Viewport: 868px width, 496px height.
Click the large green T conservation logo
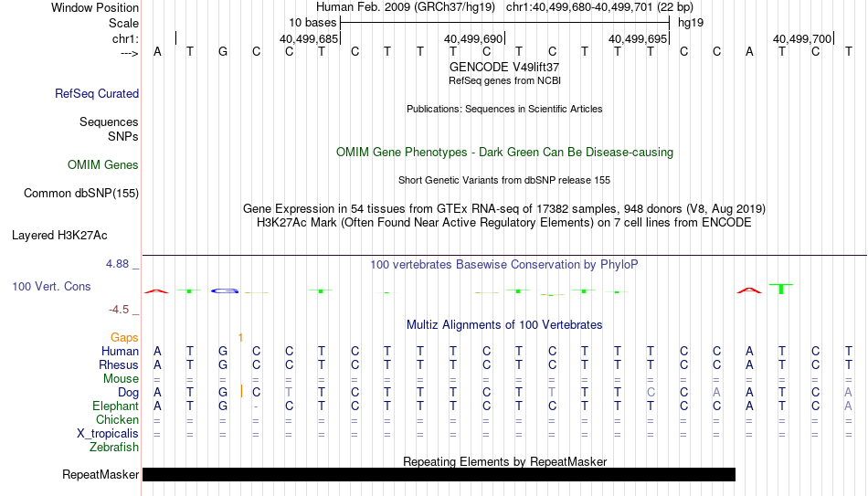tap(781, 289)
